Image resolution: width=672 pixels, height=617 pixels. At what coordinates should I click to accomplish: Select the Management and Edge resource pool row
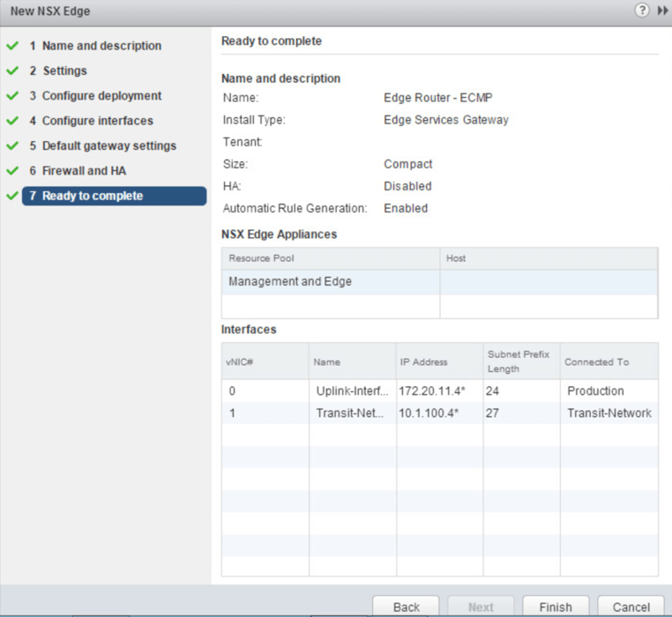click(331, 282)
